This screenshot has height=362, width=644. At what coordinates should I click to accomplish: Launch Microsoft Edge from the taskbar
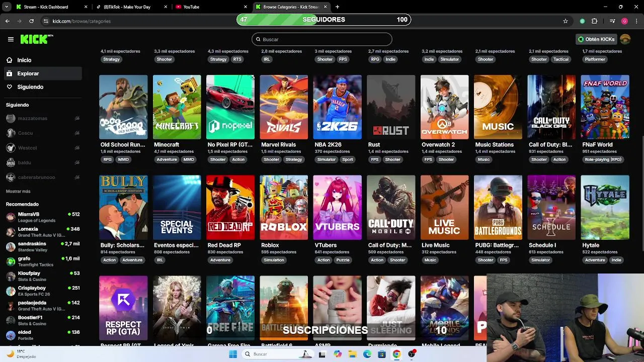(x=367, y=354)
